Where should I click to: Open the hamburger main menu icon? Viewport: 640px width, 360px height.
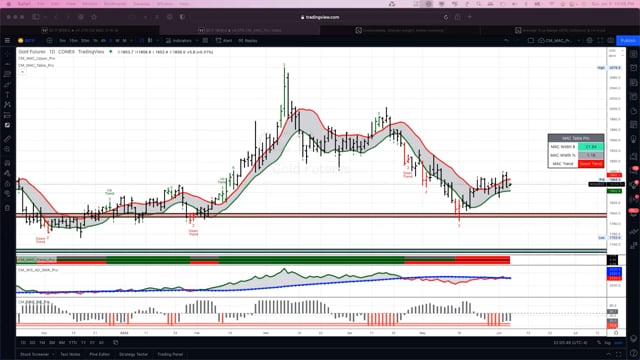pyautogui.click(x=7, y=40)
